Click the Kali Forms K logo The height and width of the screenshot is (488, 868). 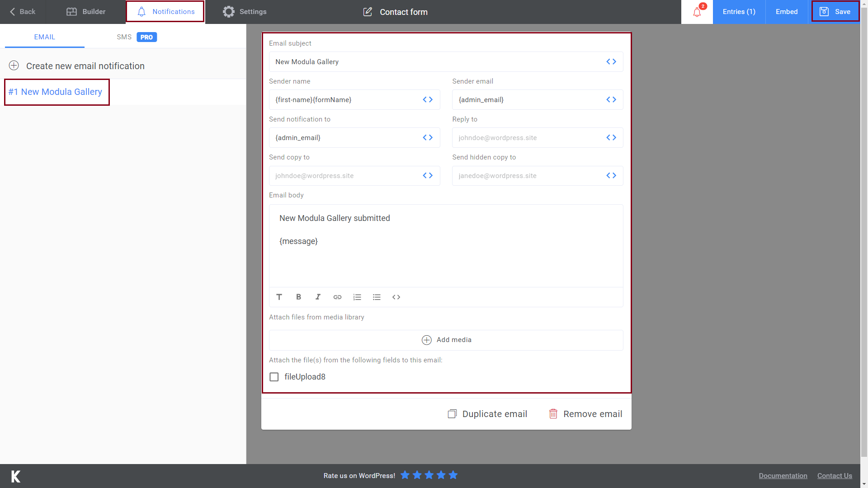16,476
